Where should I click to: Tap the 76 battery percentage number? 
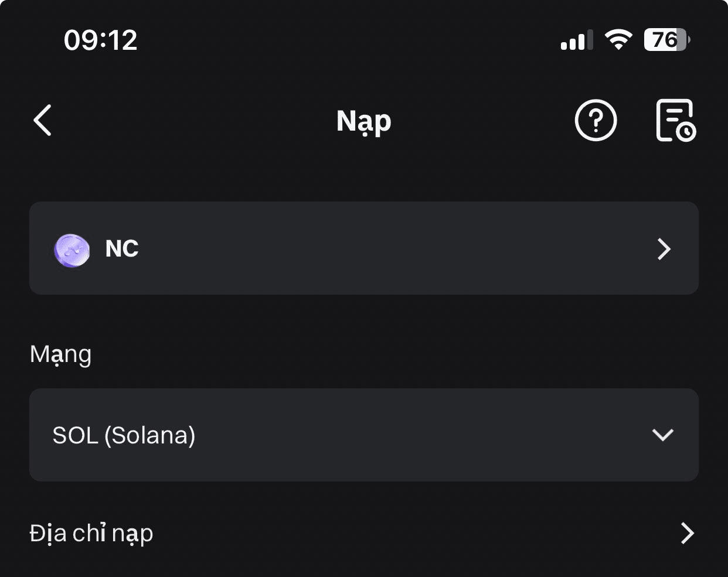(663, 40)
